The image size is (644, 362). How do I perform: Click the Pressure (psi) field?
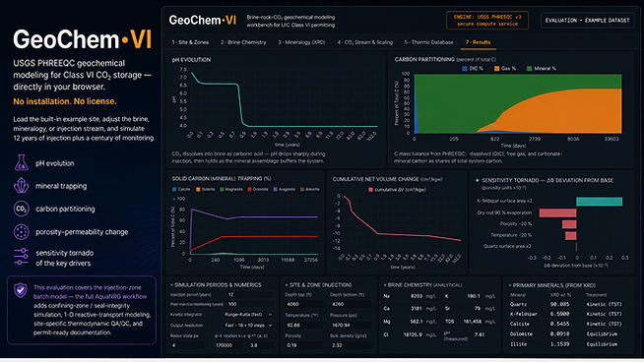[351, 325]
